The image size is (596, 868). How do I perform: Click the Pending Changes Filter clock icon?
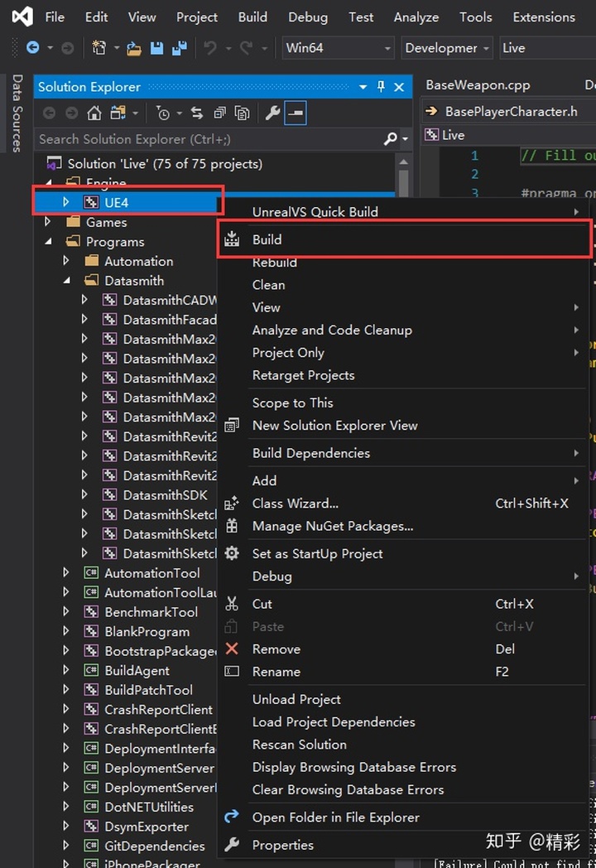click(163, 113)
